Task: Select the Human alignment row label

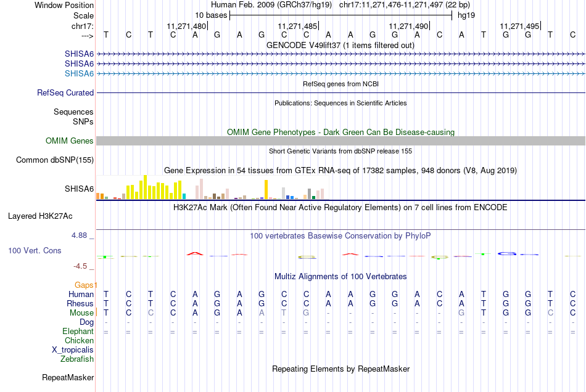Action: [x=81, y=294]
